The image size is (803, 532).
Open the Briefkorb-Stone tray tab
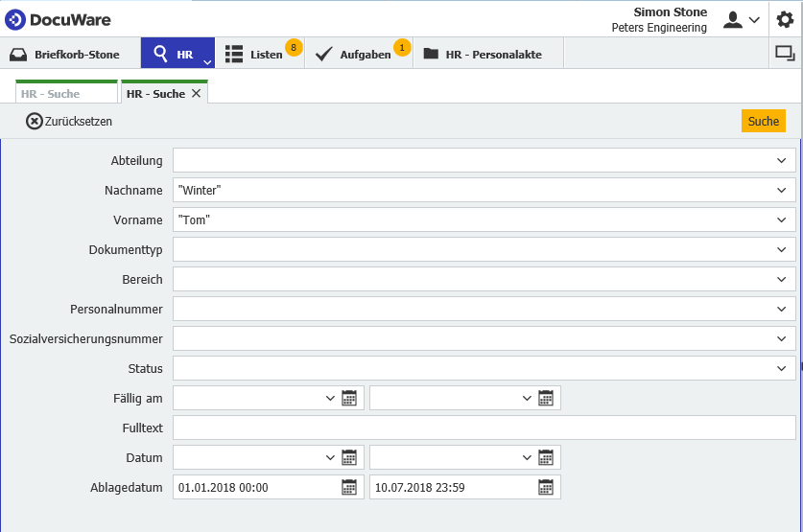[x=66, y=55]
